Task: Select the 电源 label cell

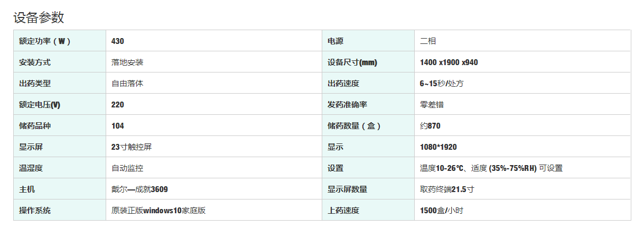Action: pyautogui.click(x=335, y=41)
